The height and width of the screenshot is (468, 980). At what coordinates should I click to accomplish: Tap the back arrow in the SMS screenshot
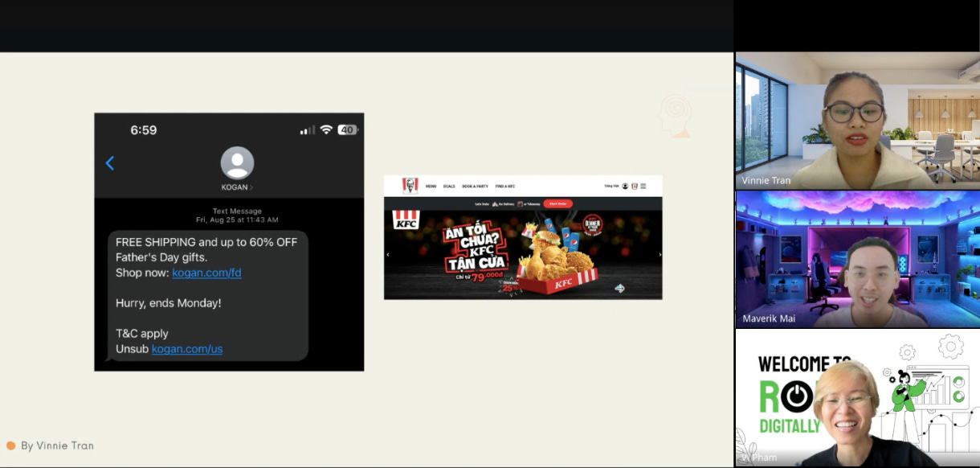[110, 163]
